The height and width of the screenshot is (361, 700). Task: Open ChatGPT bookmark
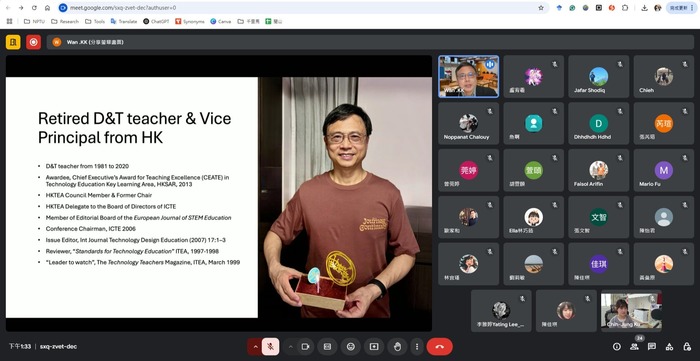pyautogui.click(x=156, y=21)
